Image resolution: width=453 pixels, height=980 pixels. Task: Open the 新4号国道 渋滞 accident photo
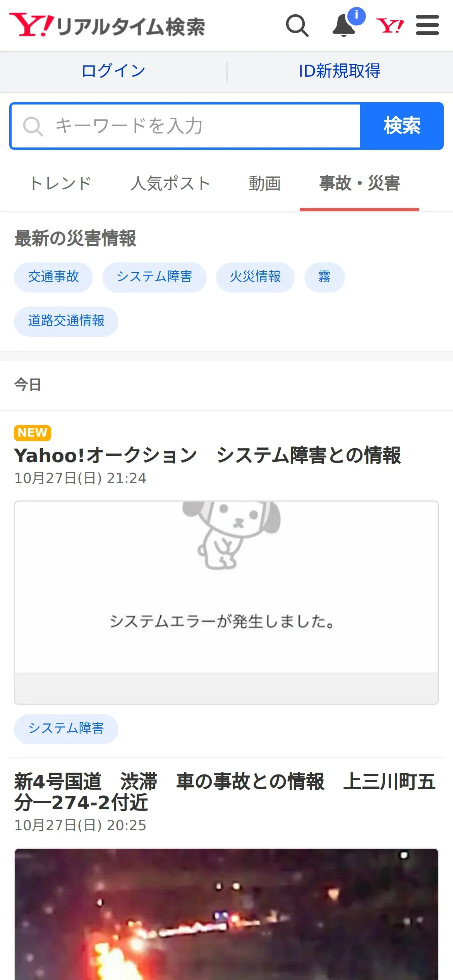click(226, 914)
